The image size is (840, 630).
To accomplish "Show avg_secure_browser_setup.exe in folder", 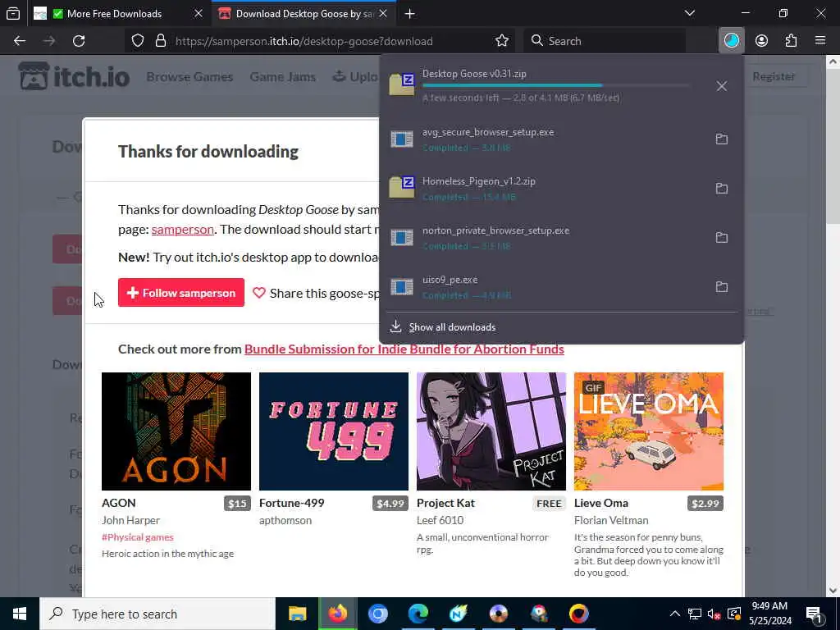I will click(722, 139).
